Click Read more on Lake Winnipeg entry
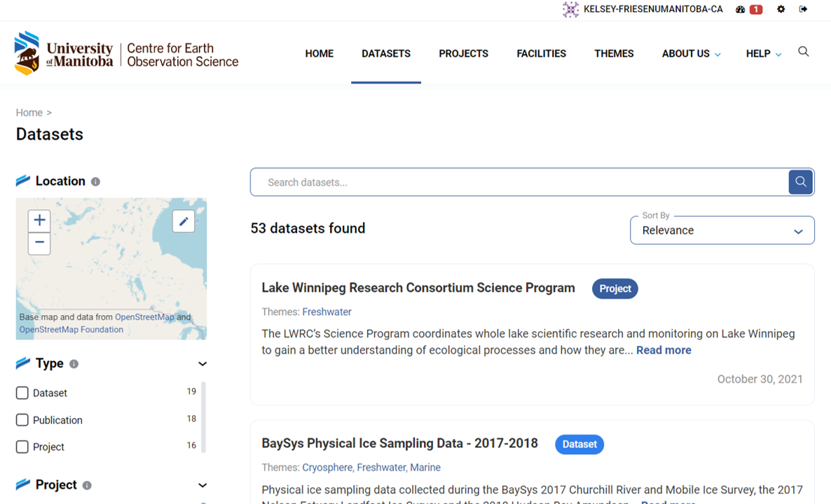 664,351
